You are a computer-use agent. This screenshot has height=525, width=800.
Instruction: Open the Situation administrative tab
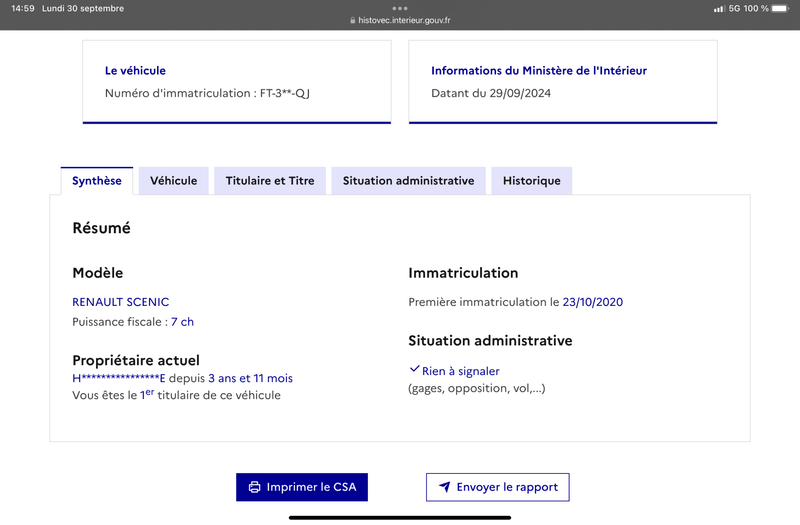click(408, 181)
